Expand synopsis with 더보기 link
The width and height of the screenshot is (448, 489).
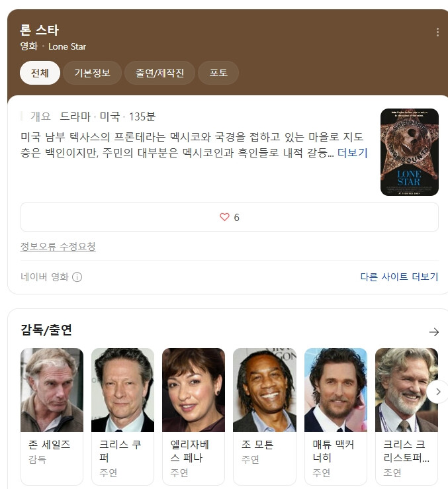point(353,153)
